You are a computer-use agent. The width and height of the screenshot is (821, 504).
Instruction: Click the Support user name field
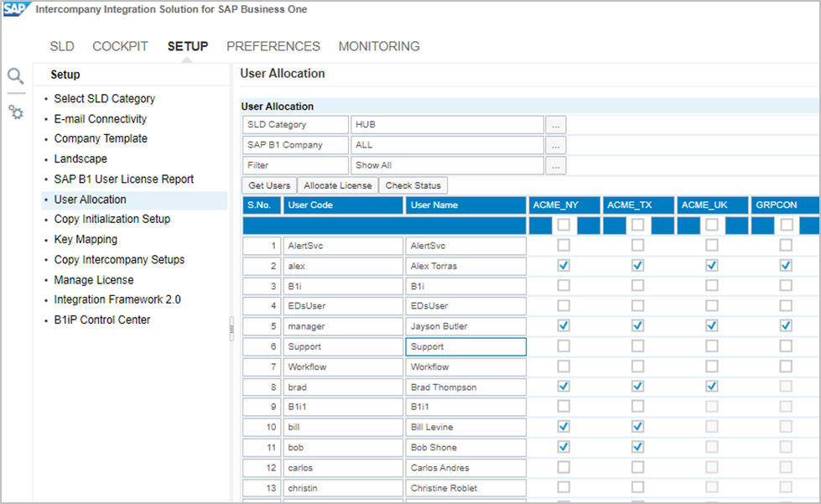[465, 346]
